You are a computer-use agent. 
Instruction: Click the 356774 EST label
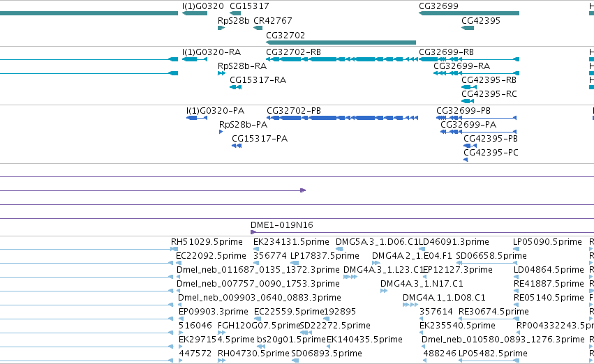[270, 256]
